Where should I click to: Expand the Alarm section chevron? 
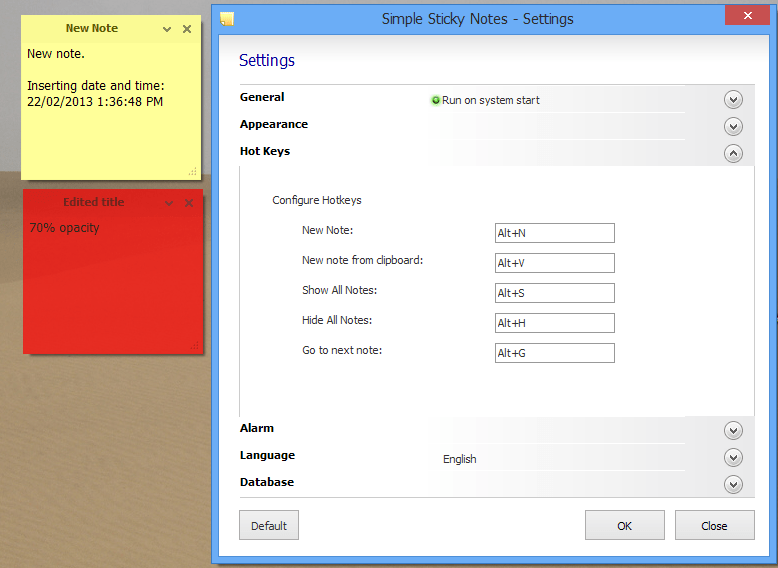733,430
